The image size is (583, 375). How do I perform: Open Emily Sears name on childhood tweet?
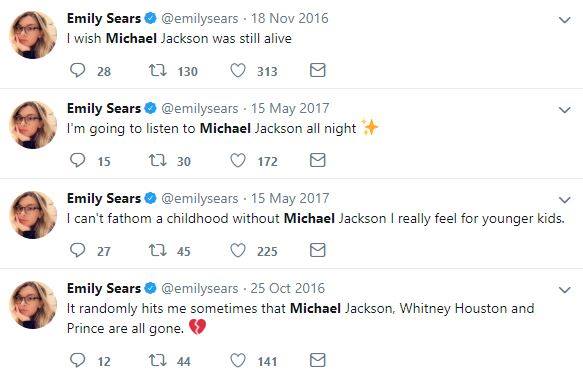(104, 198)
